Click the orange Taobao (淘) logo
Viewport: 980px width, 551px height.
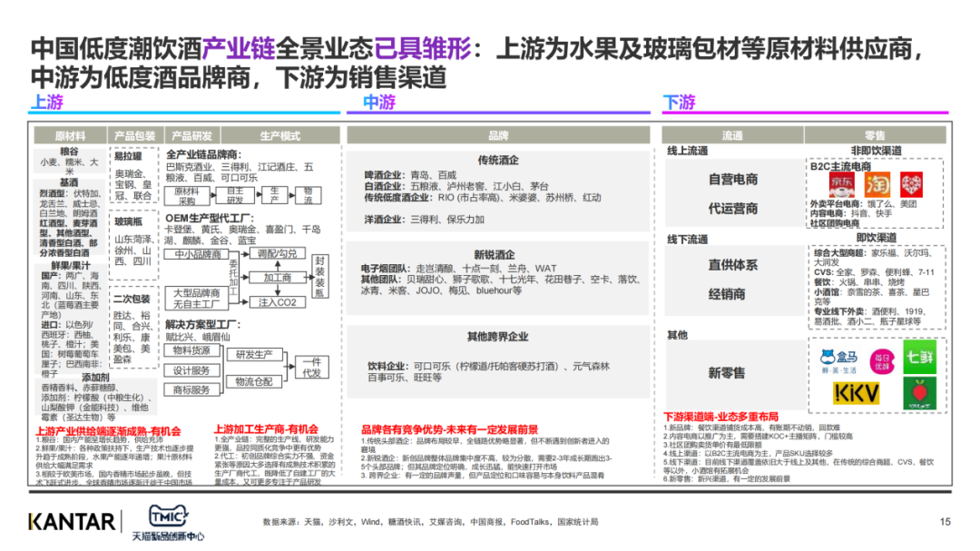[877, 184]
